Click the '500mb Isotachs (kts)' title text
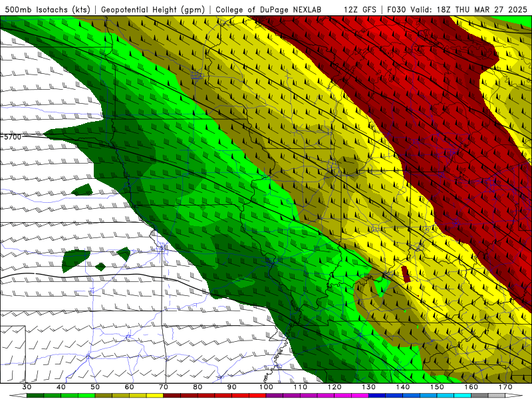This screenshot has height=399, width=532. tap(48, 10)
